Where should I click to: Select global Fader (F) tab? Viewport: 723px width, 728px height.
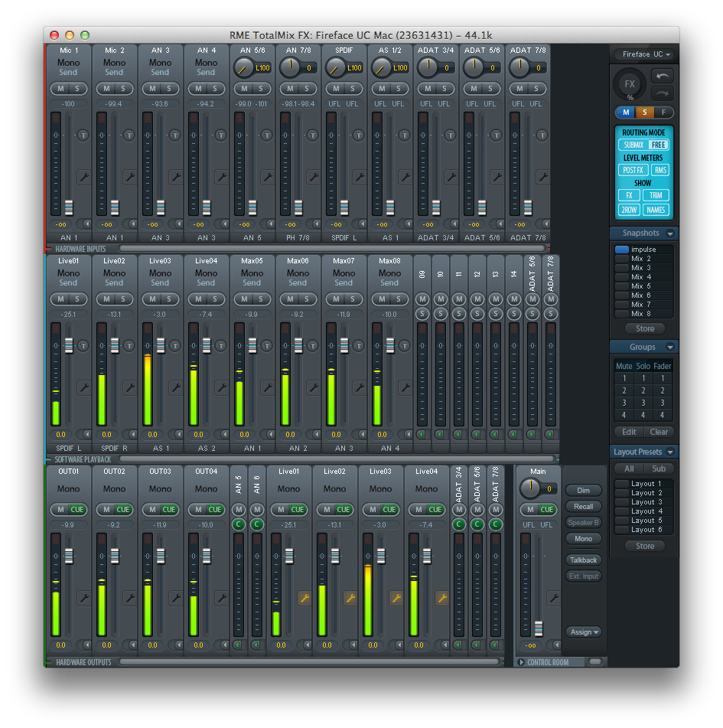(x=663, y=113)
